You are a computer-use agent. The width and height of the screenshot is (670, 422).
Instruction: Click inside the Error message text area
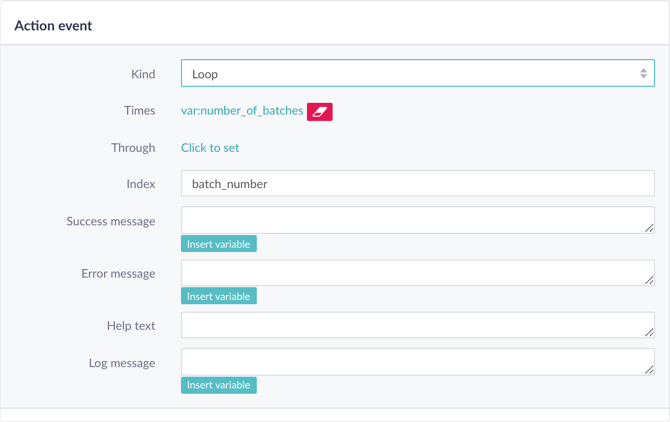417,273
